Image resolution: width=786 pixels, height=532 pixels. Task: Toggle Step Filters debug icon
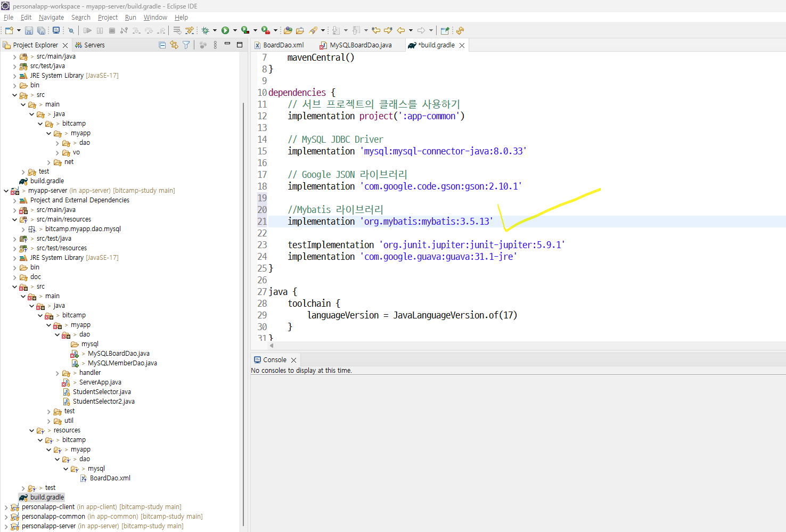[189, 30]
